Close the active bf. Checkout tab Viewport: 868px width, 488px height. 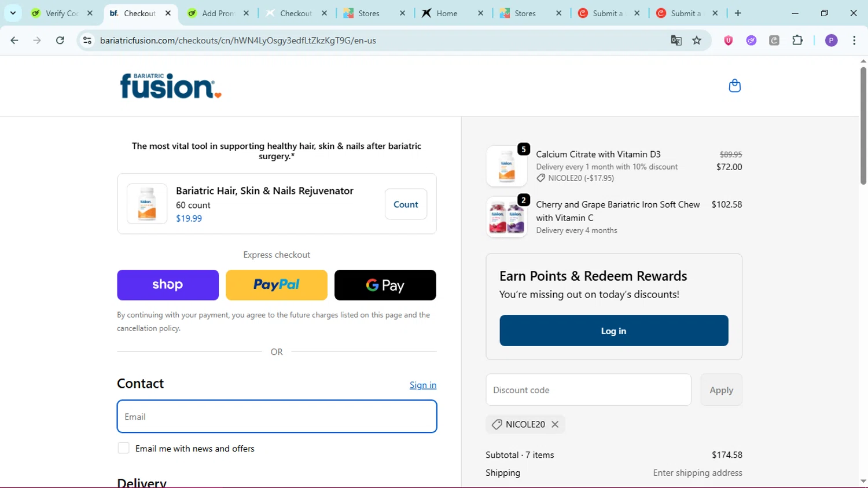point(168,13)
